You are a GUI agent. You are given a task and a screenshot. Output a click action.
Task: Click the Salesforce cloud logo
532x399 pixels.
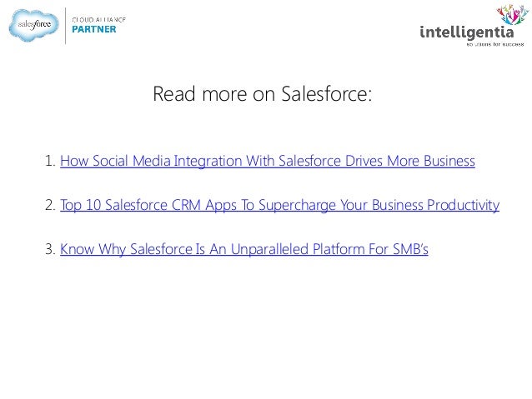click(x=35, y=24)
